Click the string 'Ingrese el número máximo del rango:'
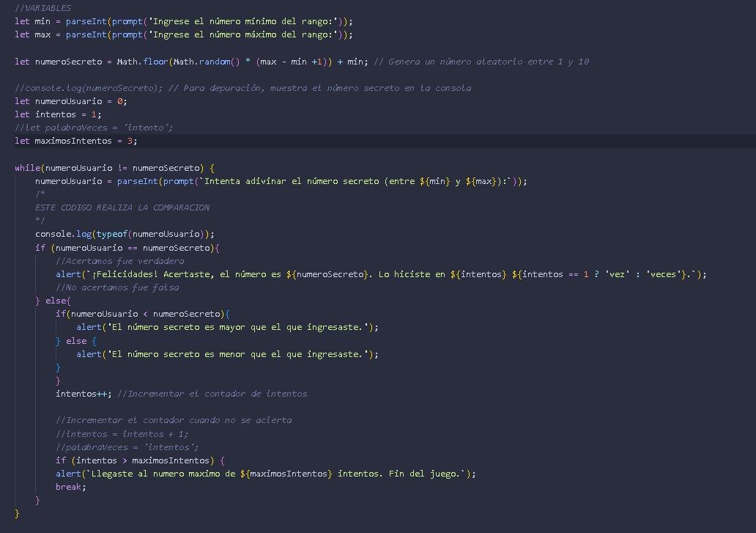This screenshot has width=756, height=533. (242, 34)
